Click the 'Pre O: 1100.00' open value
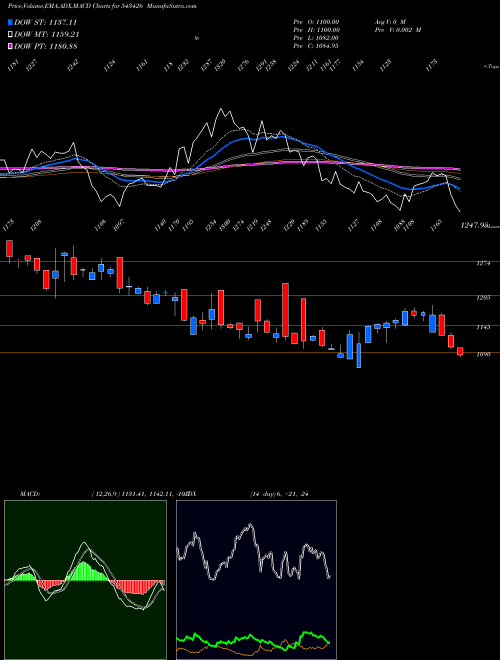 (316, 21)
